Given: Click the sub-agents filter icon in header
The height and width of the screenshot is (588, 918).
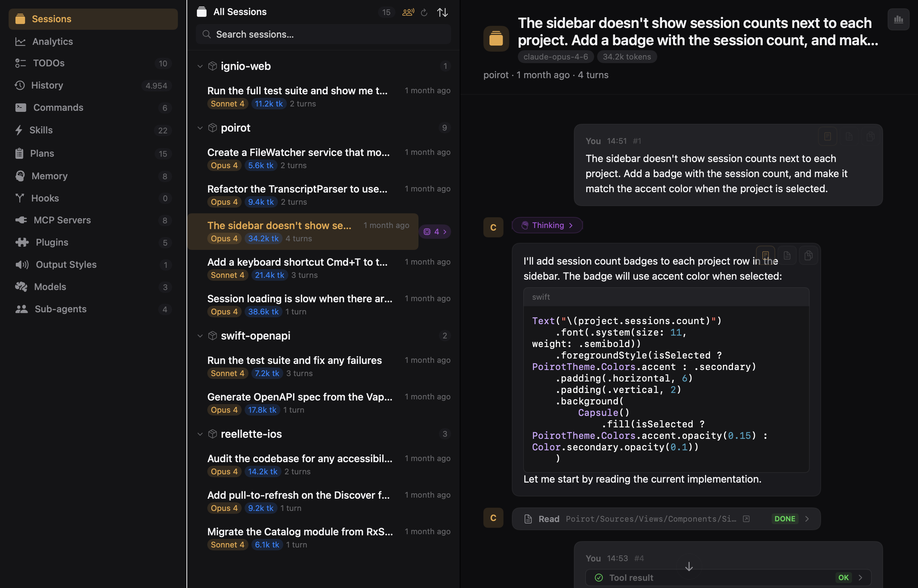Looking at the screenshot, I should click(x=408, y=13).
